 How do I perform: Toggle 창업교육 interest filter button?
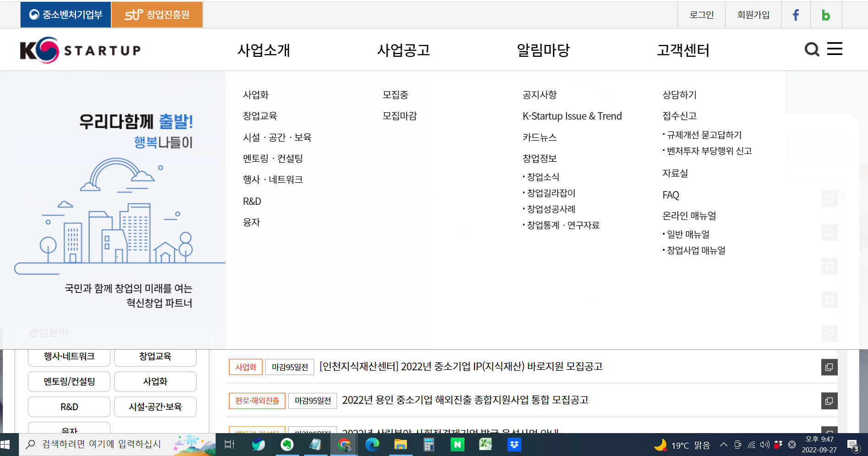pos(155,357)
